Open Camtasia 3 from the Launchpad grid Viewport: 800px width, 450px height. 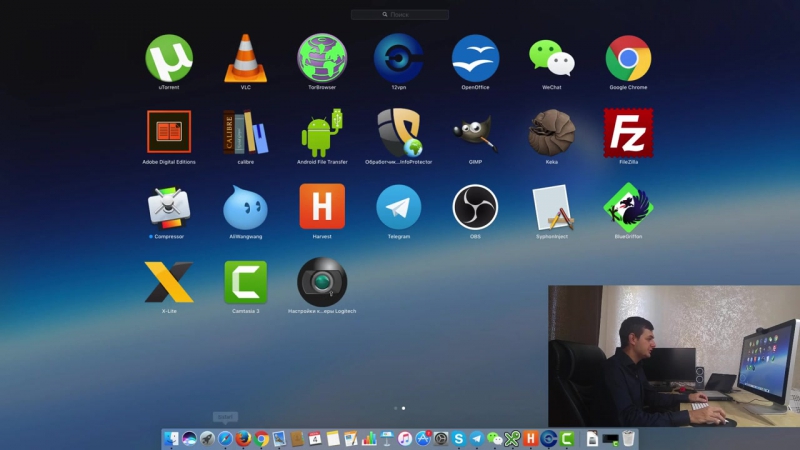pos(245,282)
